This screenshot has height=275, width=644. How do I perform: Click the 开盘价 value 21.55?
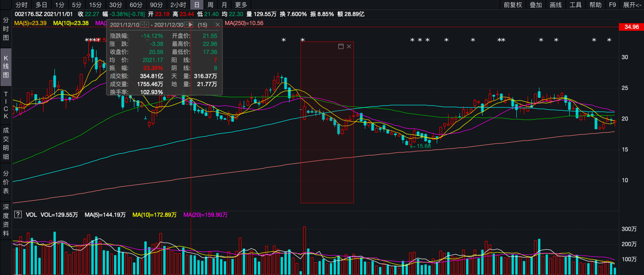point(210,36)
